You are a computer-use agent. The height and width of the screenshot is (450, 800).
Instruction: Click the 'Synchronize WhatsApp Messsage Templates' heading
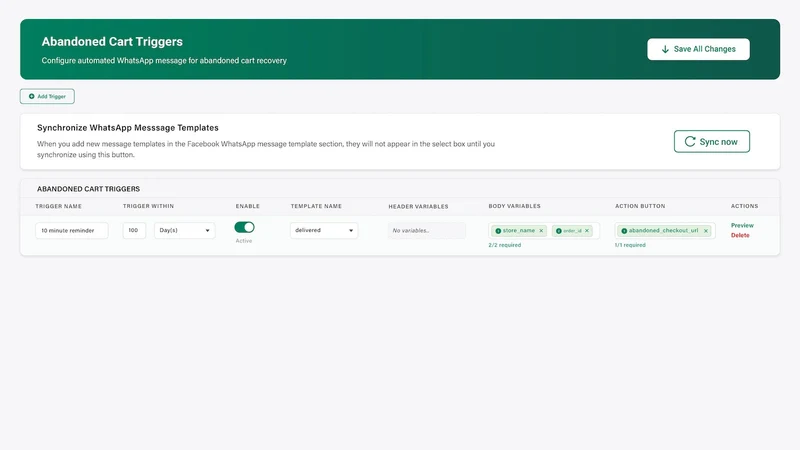128,128
